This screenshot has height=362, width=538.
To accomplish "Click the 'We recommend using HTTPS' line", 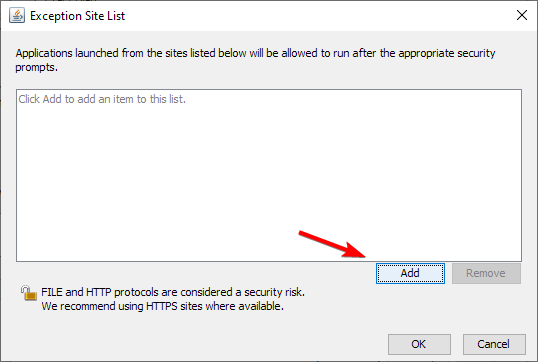I will pos(163,306).
